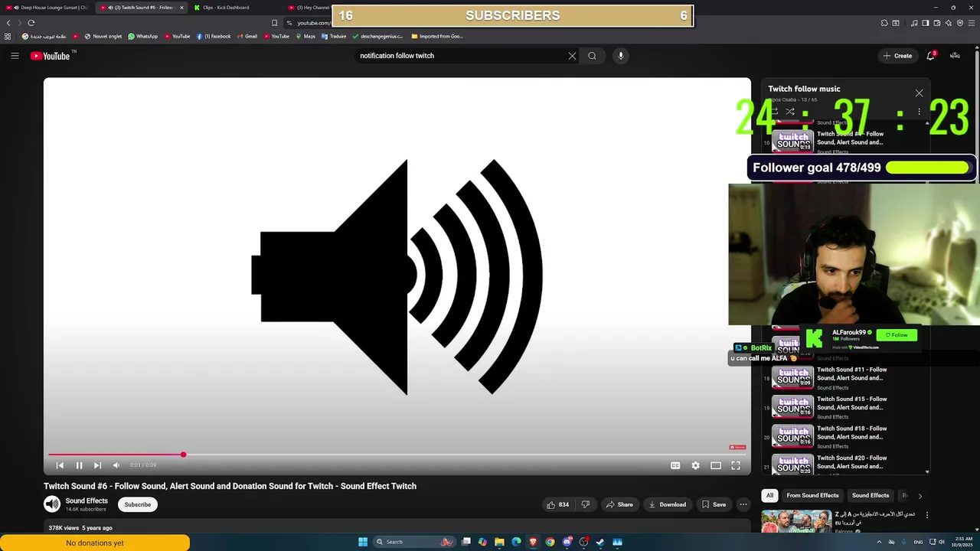
Task: Toggle playlist shuffle
Action: click(x=790, y=111)
